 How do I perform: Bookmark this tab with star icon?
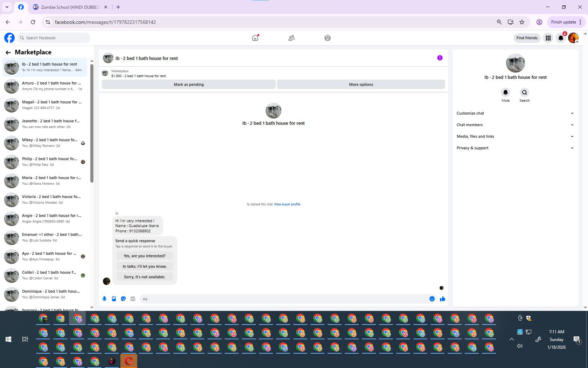click(x=522, y=22)
